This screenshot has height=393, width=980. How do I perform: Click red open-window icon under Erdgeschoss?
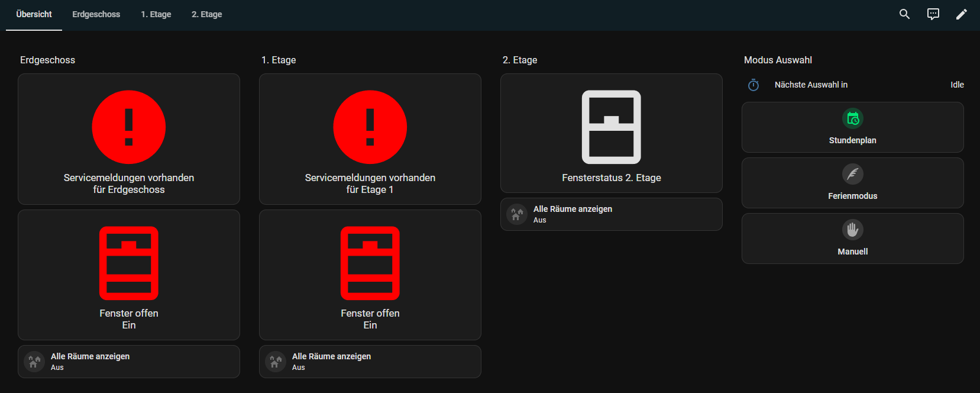(129, 263)
